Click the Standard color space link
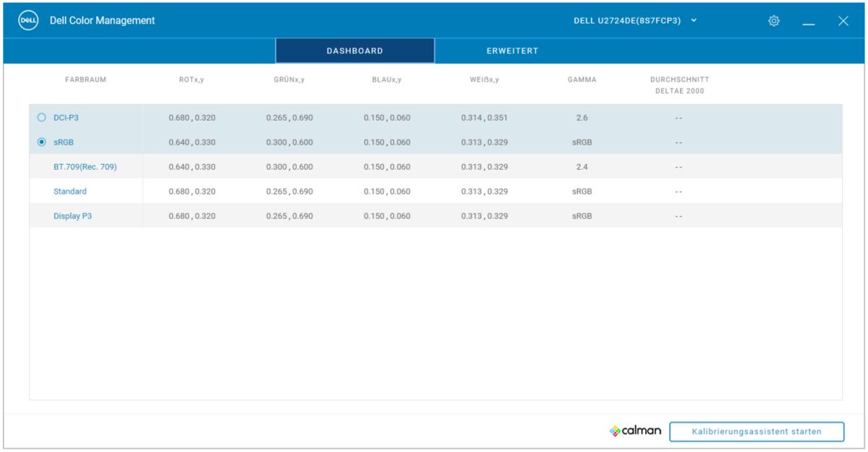The height and width of the screenshot is (452, 868). point(69,192)
